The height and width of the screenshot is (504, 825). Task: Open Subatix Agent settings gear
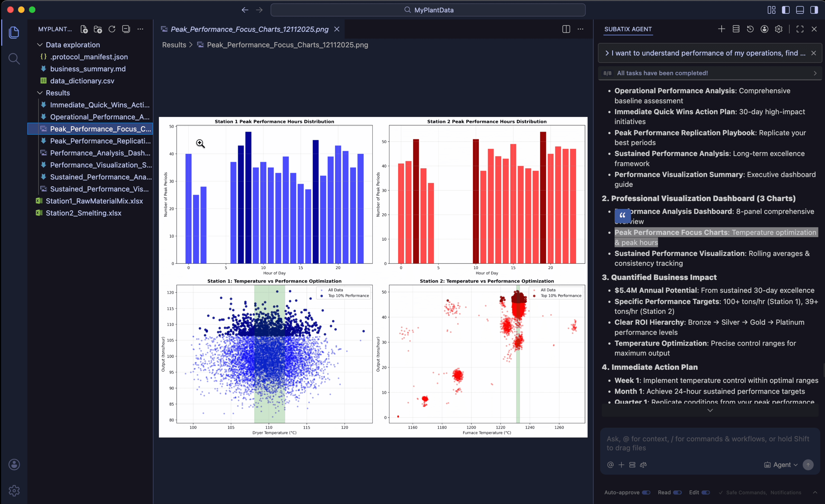click(779, 29)
